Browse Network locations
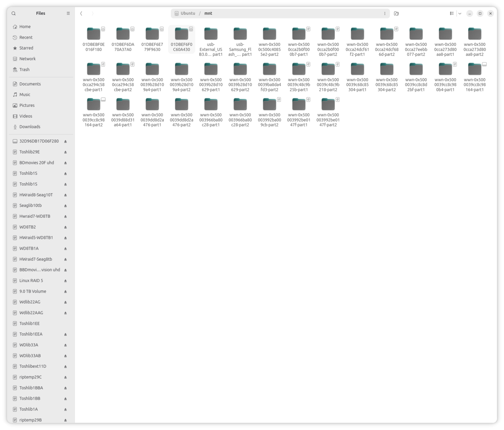Image resolution: width=504 pixels, height=430 pixels. (27, 58)
